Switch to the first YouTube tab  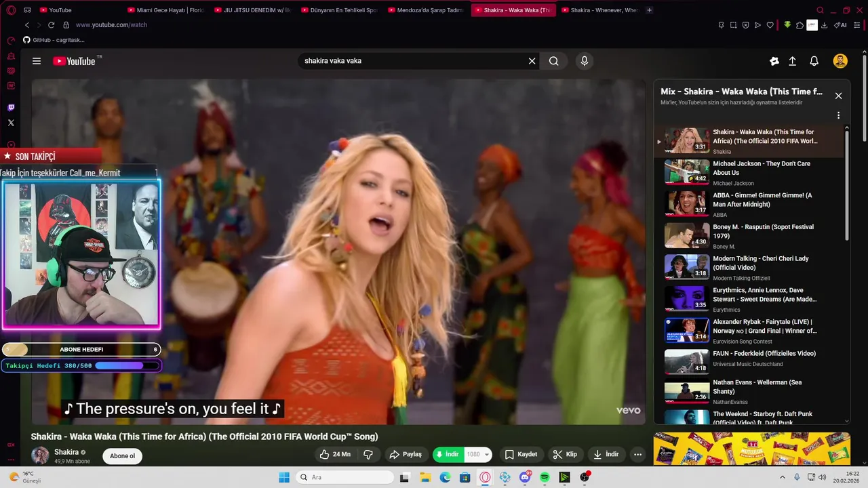[78, 10]
